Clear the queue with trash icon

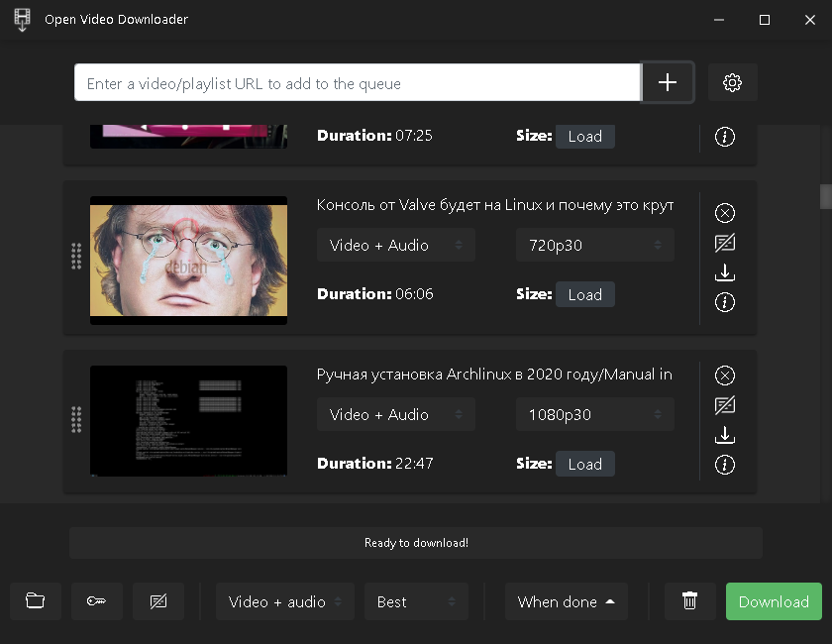(x=689, y=601)
